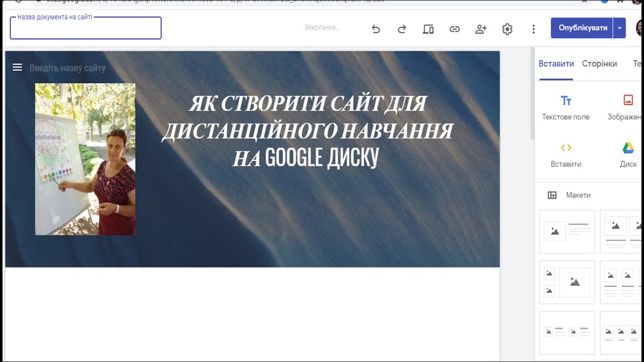Switch to the Вставити tab

point(556,64)
